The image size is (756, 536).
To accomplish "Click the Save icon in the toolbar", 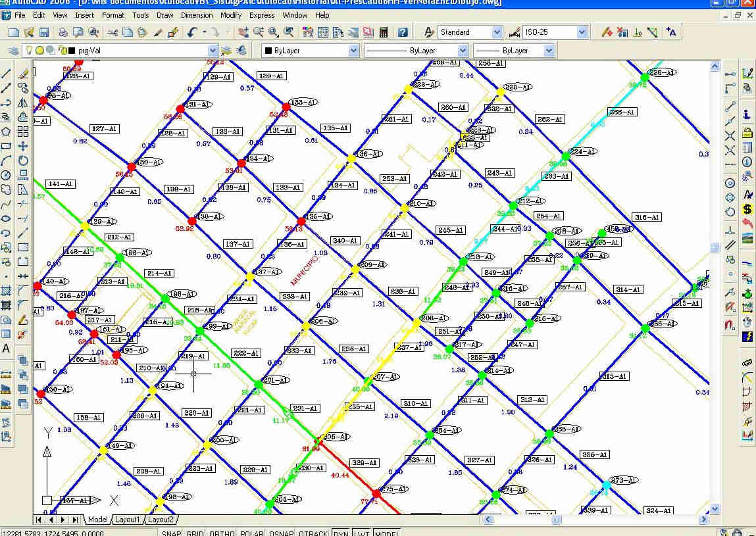I will click(44, 32).
